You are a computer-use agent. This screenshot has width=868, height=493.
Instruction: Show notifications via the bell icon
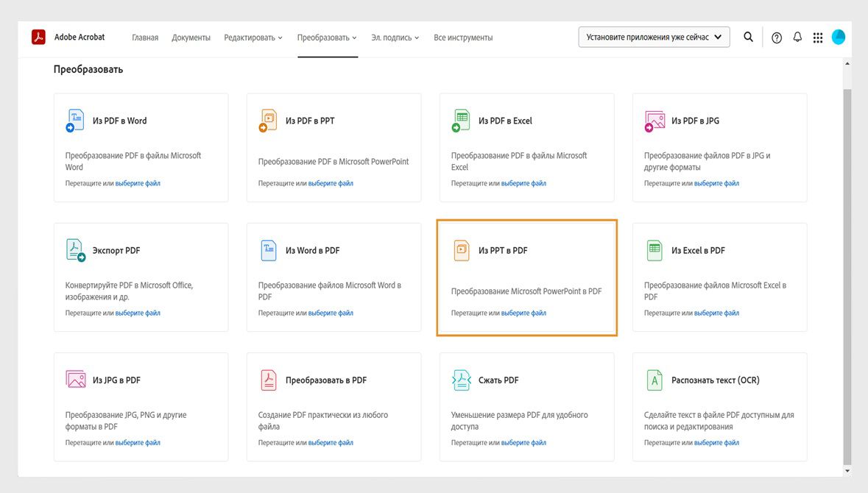click(x=797, y=37)
